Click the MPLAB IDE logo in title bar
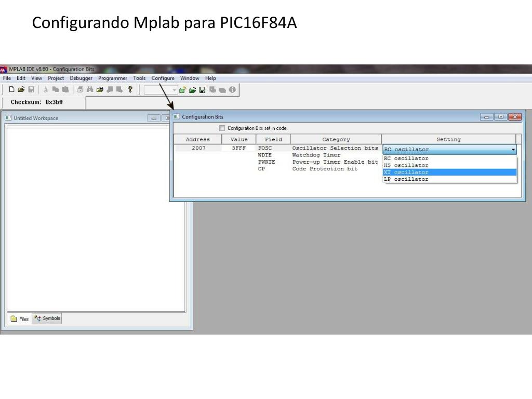Screen dimensions: 532x399 coord(4,69)
